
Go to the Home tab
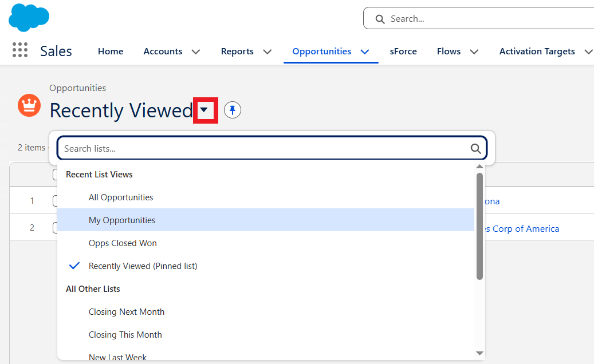[111, 51]
